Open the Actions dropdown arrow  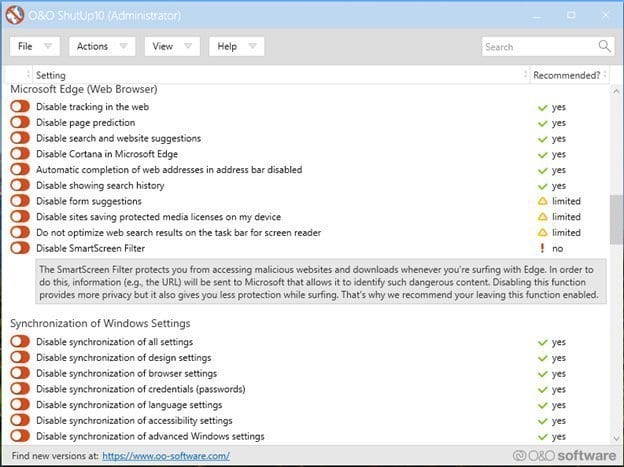[124, 46]
